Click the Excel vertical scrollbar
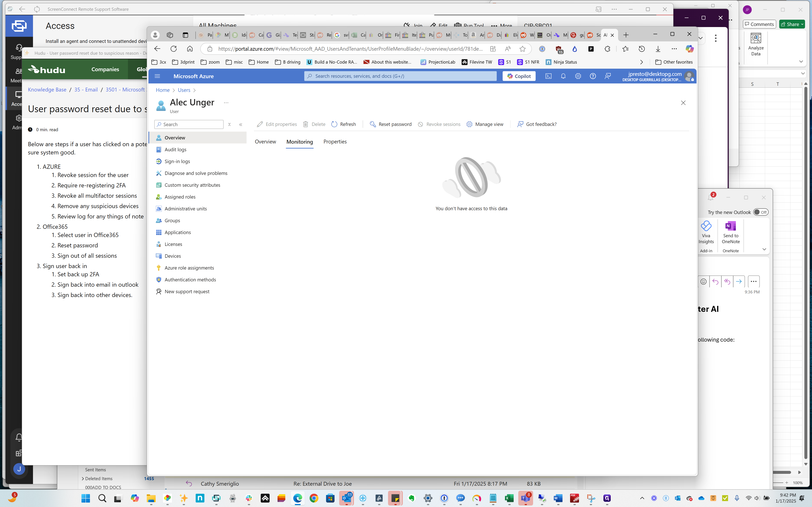The width and height of the screenshot is (812, 507). click(805, 268)
